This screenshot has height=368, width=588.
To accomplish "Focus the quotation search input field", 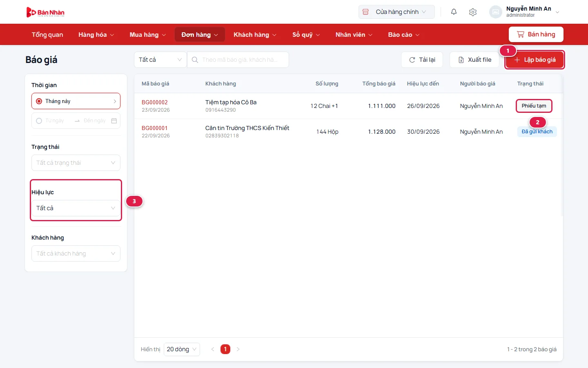I will pyautogui.click(x=238, y=60).
